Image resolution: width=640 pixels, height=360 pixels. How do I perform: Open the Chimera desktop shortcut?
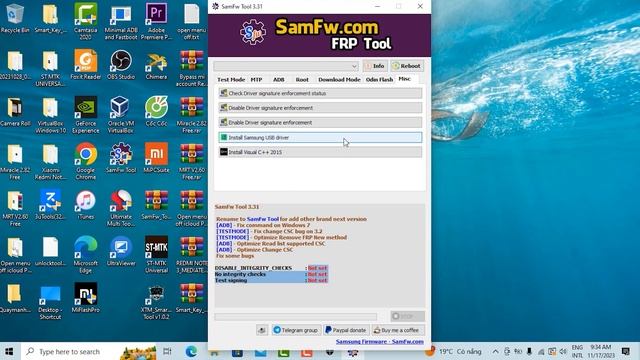pyautogui.click(x=156, y=64)
